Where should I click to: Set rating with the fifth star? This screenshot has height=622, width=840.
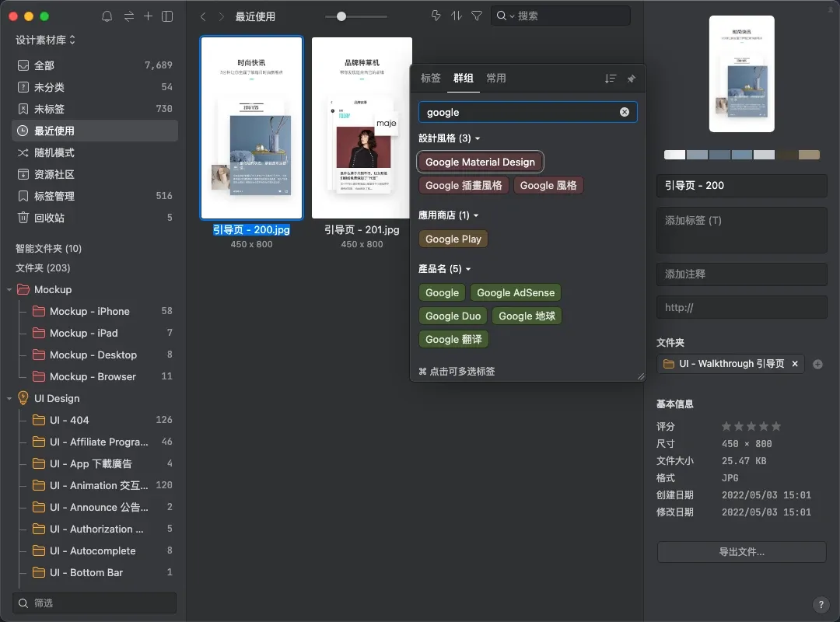click(775, 426)
